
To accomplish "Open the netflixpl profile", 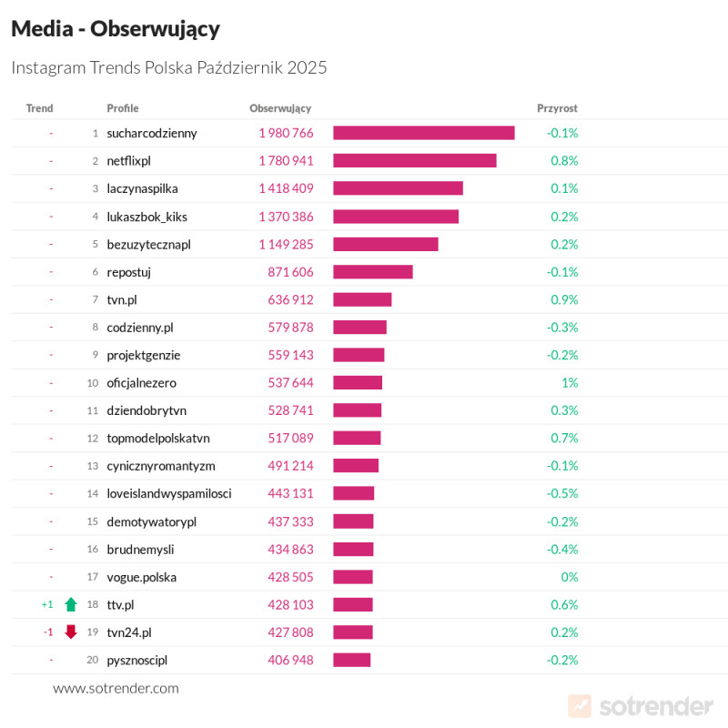I will [128, 160].
